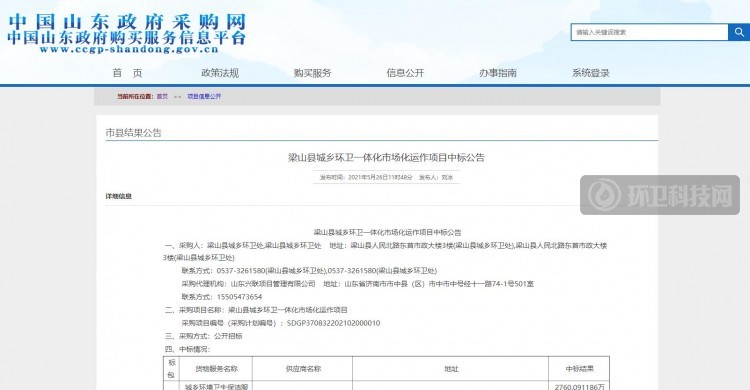The image size is (750, 390).
Task: Select the 地址 table header cell
Action: [451, 369]
